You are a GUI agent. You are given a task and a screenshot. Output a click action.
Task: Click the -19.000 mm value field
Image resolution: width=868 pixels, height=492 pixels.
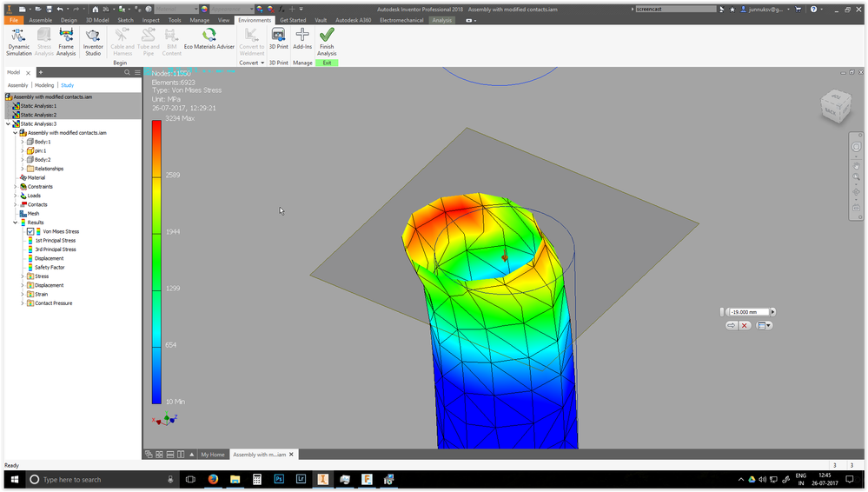point(748,312)
